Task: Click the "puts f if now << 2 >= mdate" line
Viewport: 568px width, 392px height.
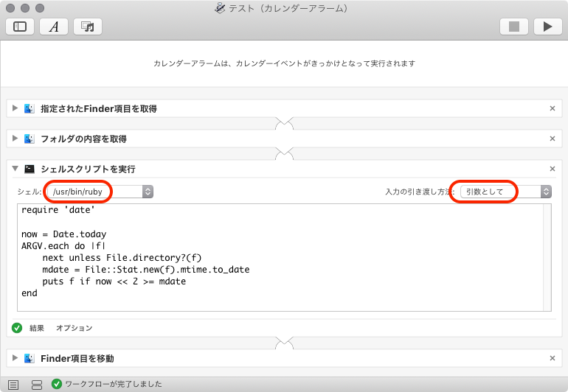Action: click(114, 281)
